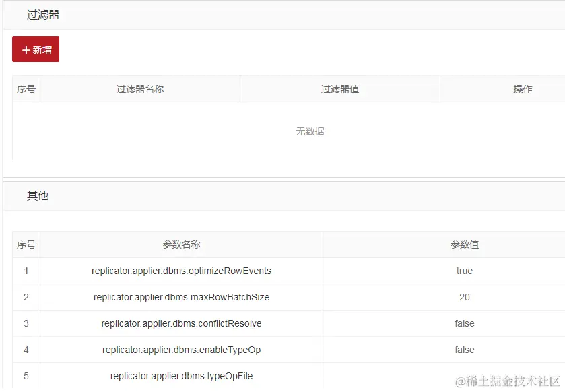Screen dimensions: 565x392
Task: Select replicator.applier.dbms.conflictResolve parameter name
Action: 181,323
